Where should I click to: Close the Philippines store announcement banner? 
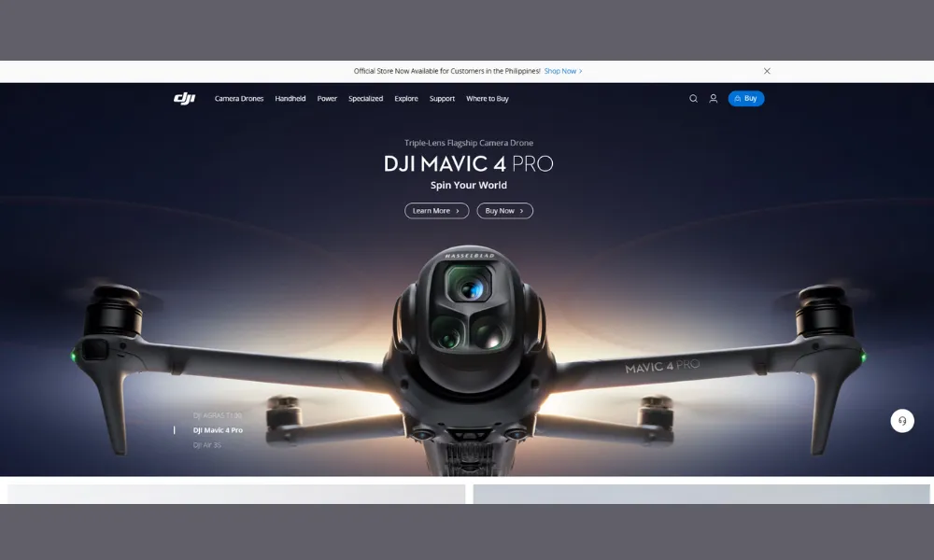(x=767, y=71)
